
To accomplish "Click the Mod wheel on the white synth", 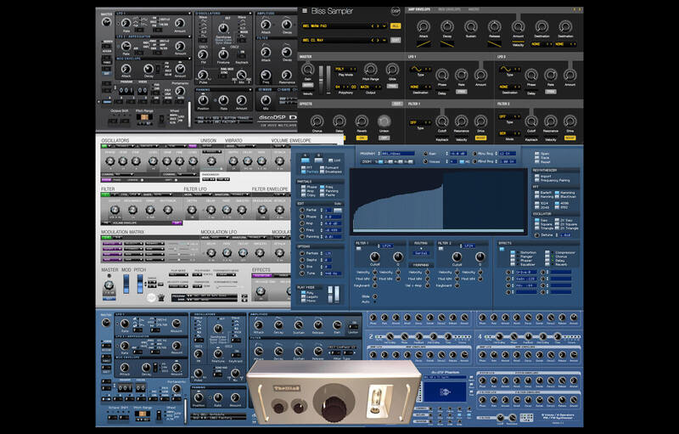I will coord(126,284).
